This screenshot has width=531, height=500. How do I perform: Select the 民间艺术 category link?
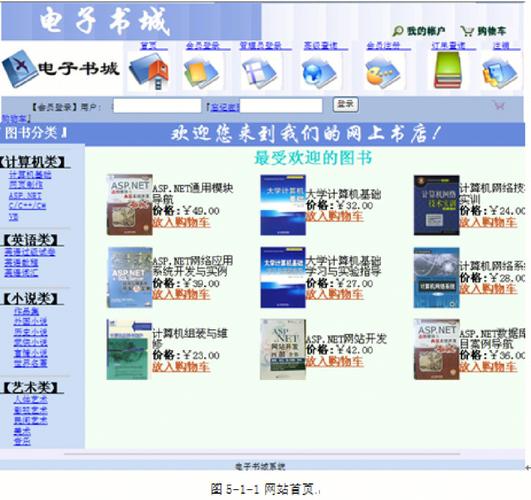coord(30,421)
